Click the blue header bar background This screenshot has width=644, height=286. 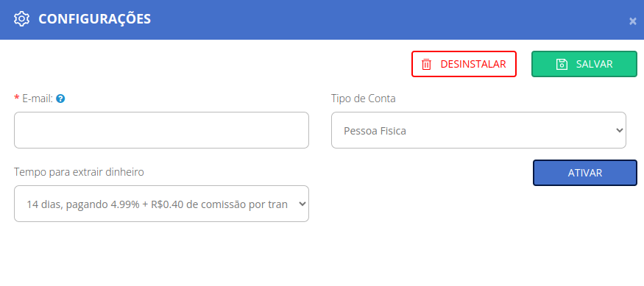coord(369,20)
